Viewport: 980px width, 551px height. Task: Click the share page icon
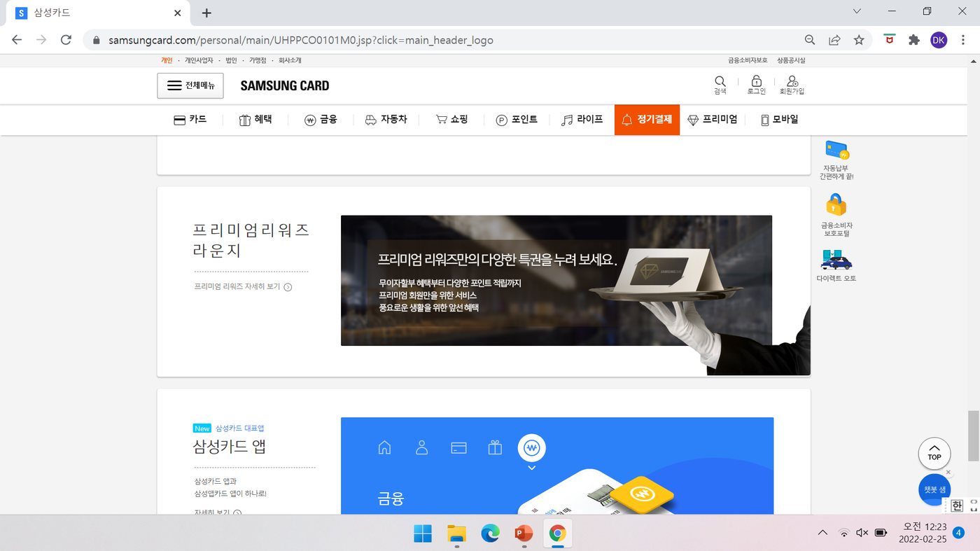pyautogui.click(x=834, y=40)
